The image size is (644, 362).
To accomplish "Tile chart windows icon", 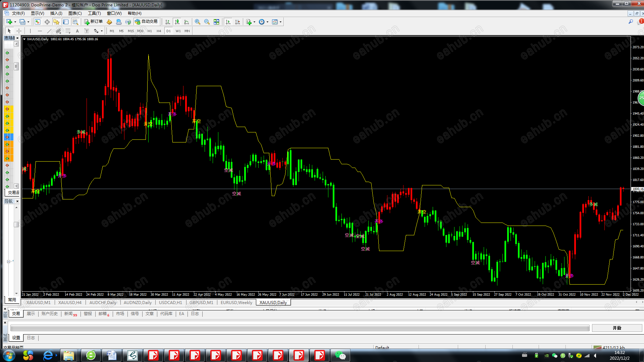I will click(216, 22).
